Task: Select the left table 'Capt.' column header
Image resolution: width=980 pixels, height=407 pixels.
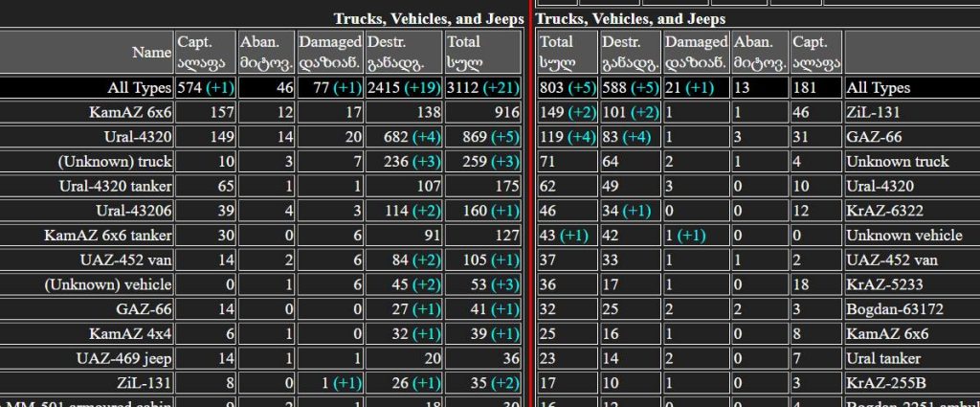Action: point(207,52)
